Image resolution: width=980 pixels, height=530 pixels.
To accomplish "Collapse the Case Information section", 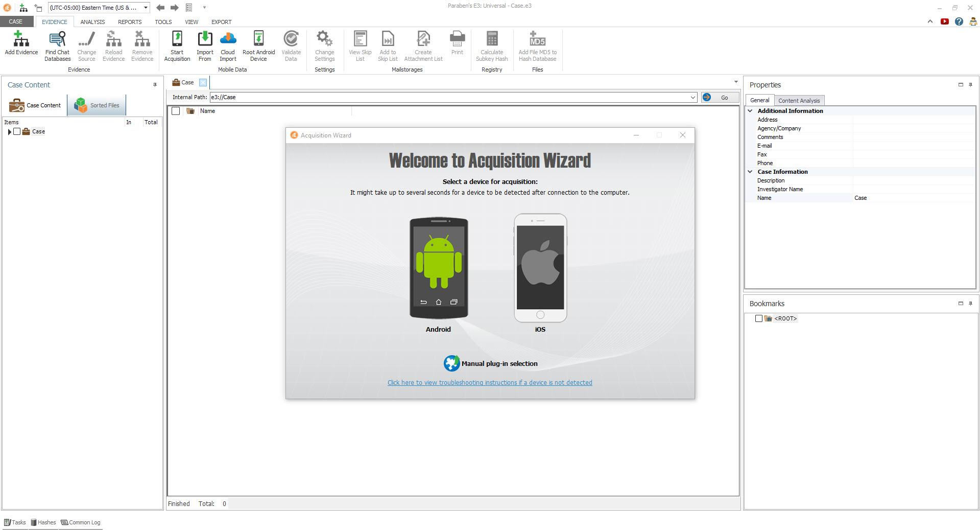I will [x=750, y=172].
